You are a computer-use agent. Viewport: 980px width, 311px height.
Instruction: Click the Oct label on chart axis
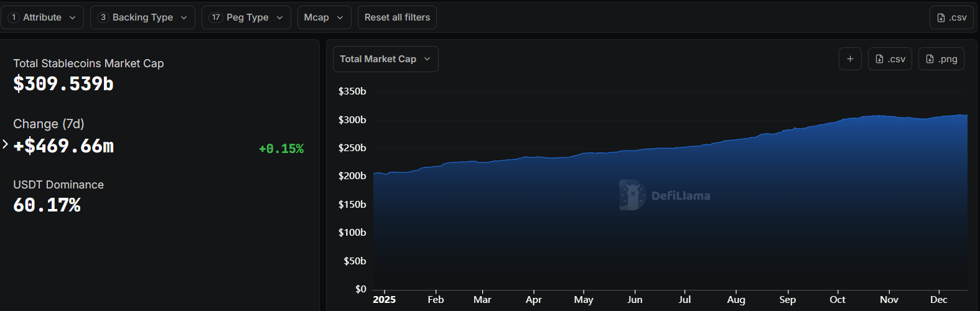838,300
